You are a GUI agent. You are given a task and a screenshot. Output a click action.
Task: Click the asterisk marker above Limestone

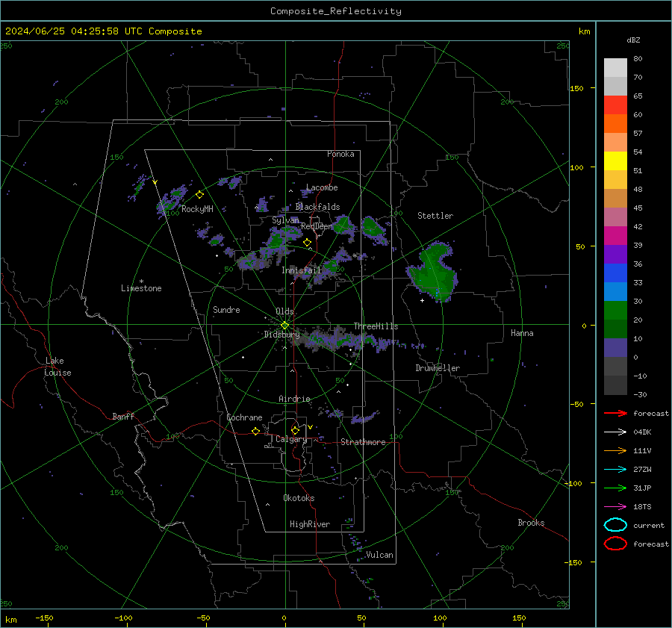(141, 282)
